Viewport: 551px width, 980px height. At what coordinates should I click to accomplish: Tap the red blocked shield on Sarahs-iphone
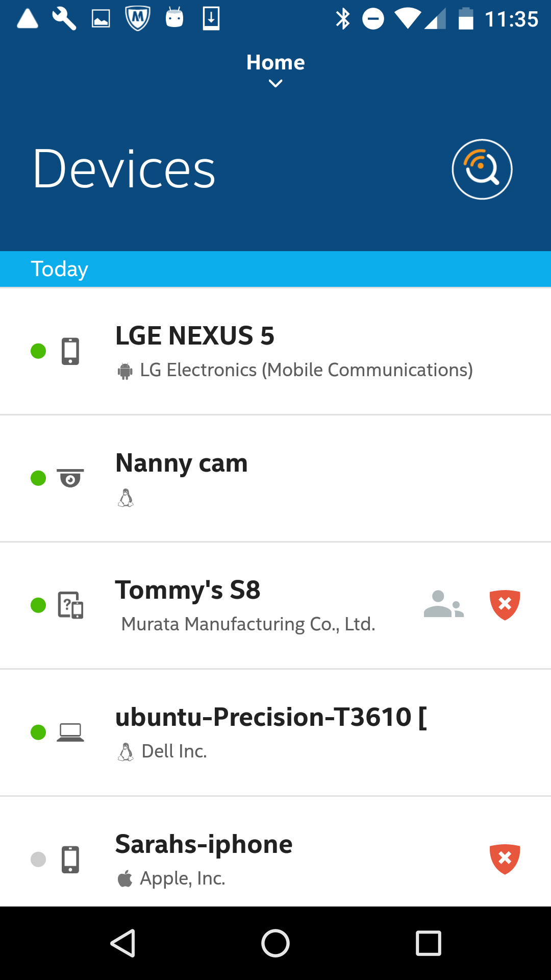coord(505,859)
